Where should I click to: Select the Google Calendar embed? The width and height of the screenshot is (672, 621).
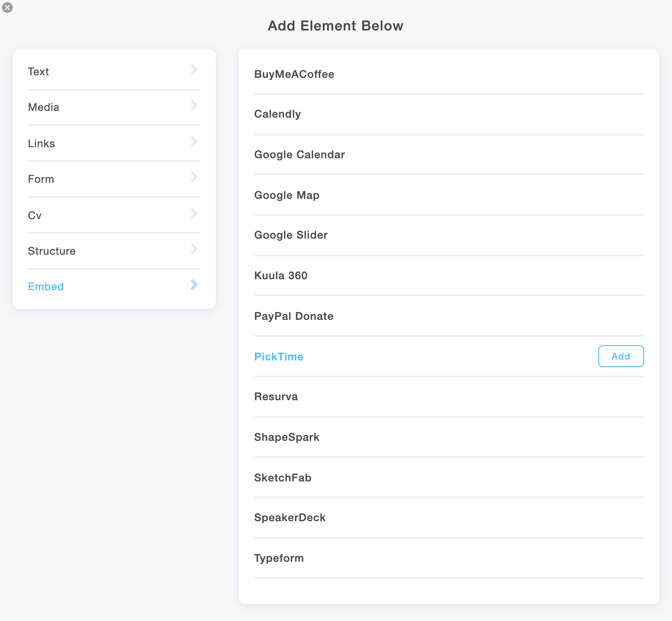coord(449,155)
